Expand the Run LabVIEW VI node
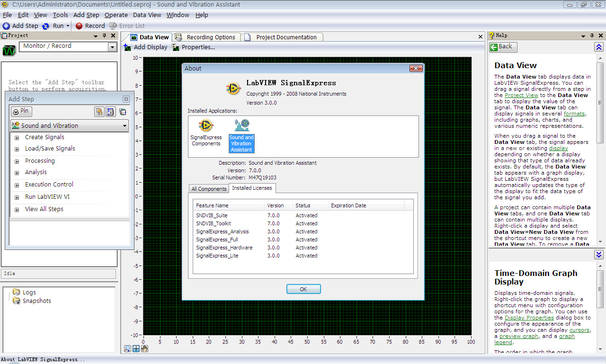Viewport: 606px width, 364px height. tap(17, 197)
